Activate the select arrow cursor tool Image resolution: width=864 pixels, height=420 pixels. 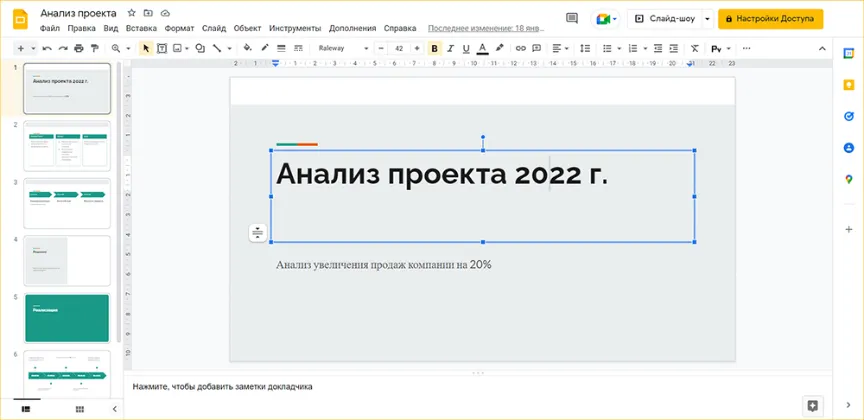pyautogui.click(x=146, y=49)
